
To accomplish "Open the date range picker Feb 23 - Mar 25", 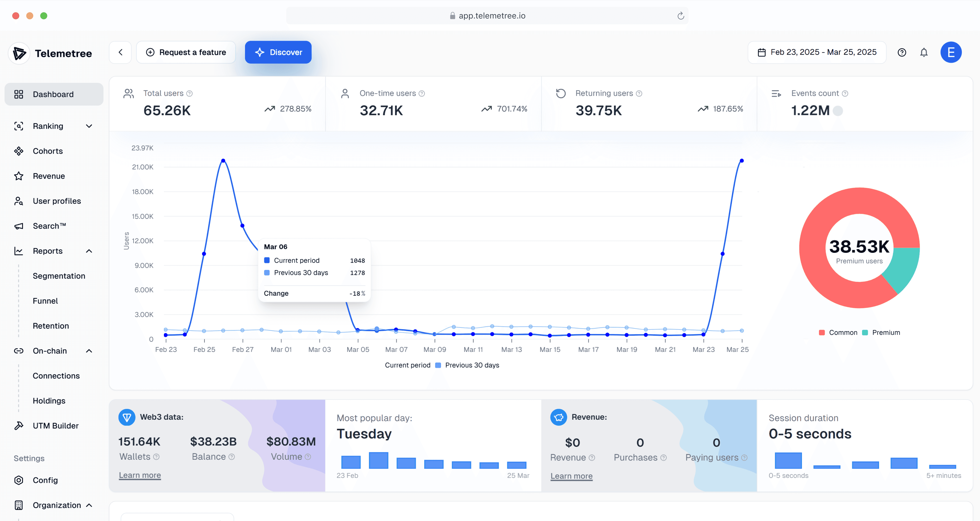I will (x=817, y=52).
